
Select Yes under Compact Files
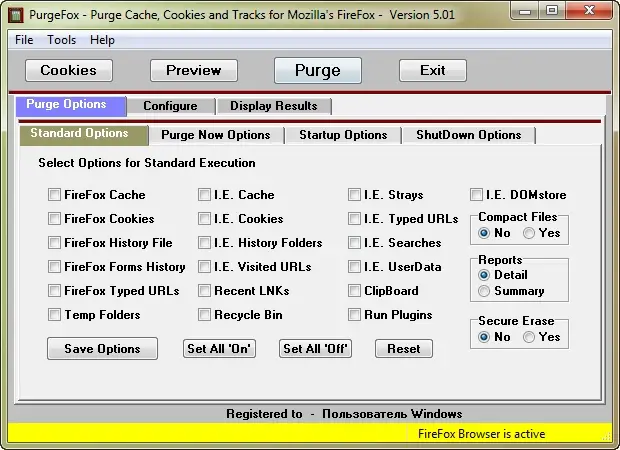pyautogui.click(x=529, y=233)
